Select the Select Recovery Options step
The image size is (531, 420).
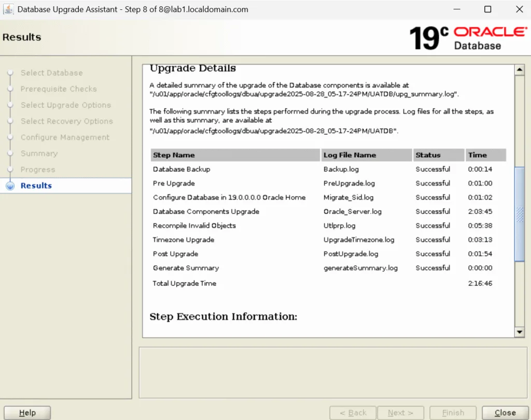click(x=66, y=121)
